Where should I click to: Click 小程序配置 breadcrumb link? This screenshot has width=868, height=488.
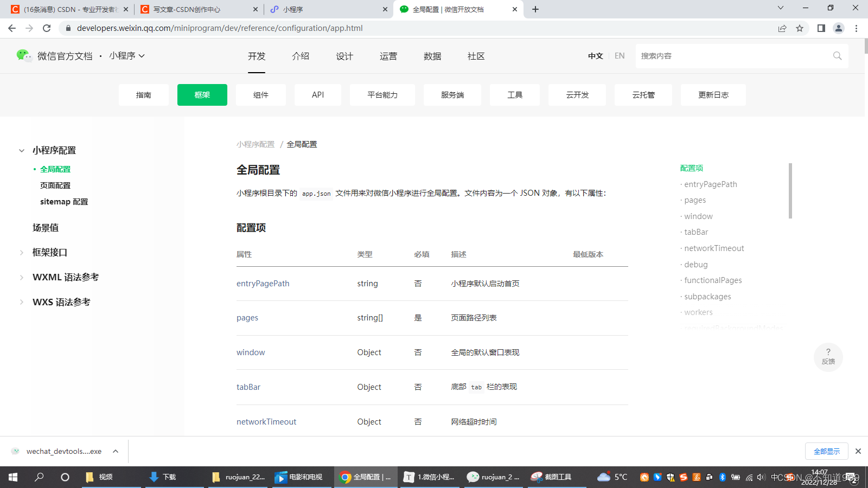[256, 144]
